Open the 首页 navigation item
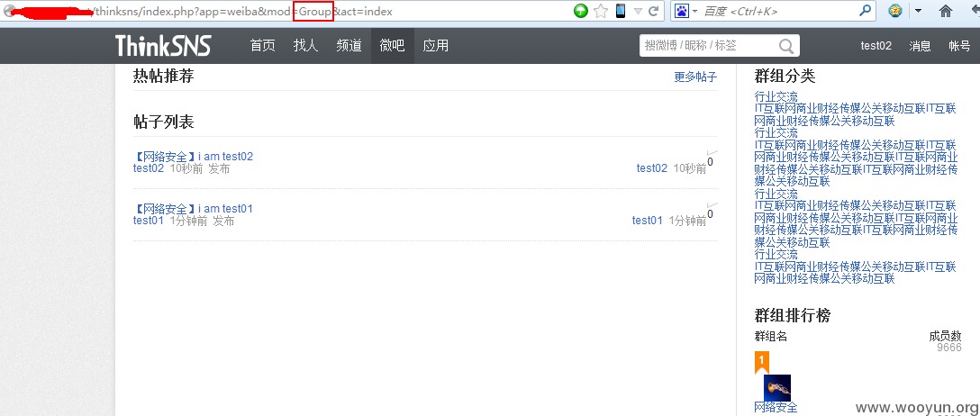The image size is (980, 416). [262, 46]
